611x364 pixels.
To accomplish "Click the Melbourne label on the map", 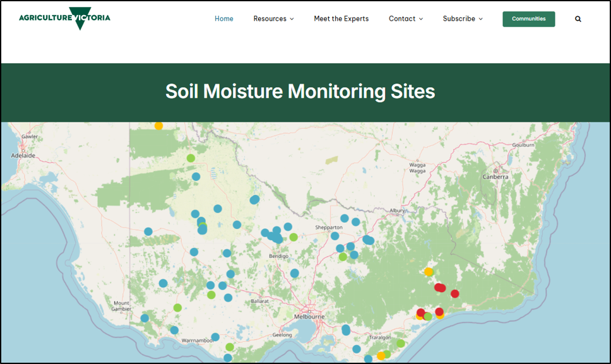I will point(309,317).
